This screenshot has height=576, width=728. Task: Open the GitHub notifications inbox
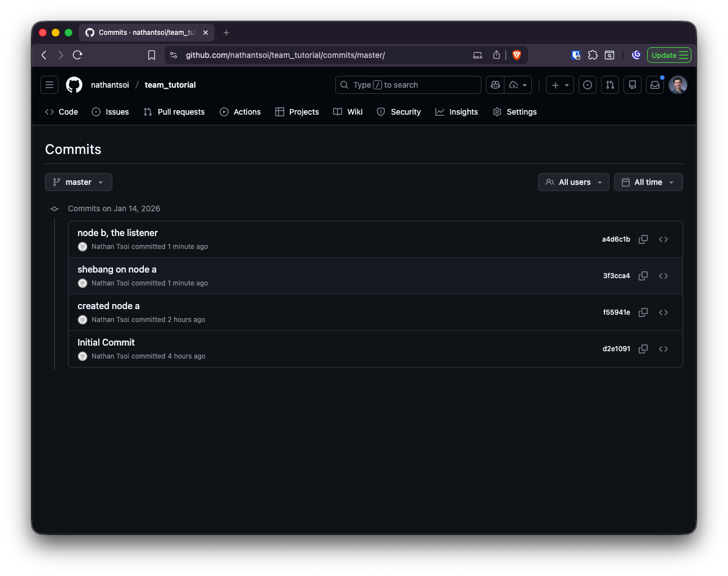pos(655,85)
